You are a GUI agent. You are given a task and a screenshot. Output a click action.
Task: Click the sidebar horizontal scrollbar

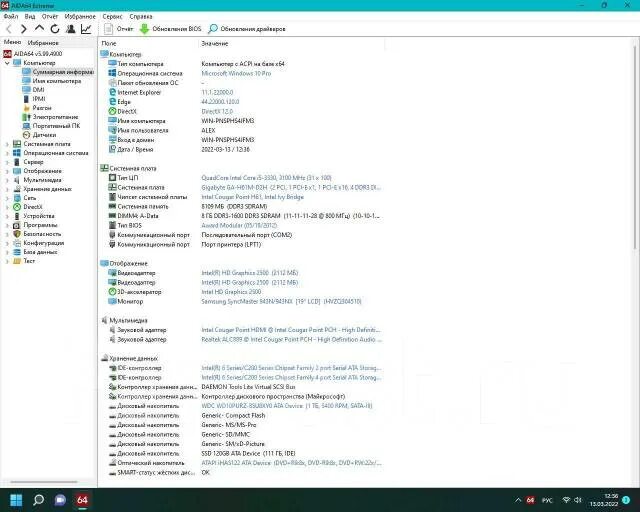point(44,482)
